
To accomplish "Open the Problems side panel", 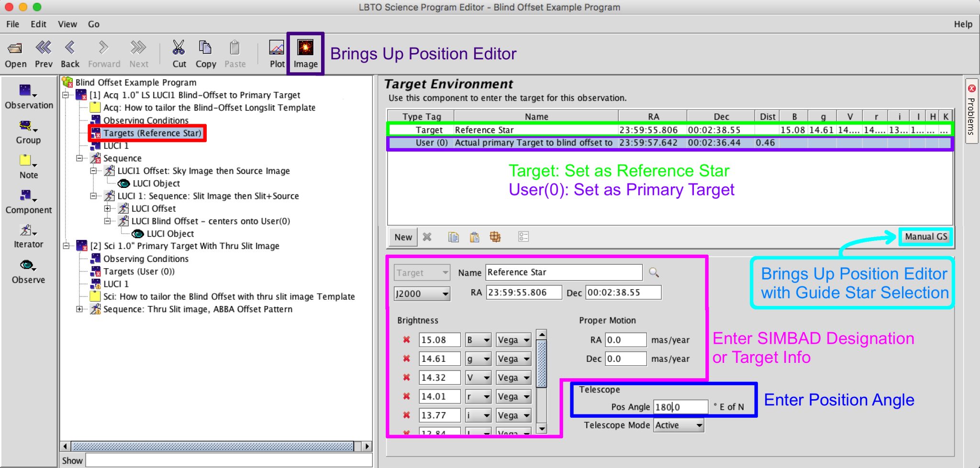I will point(971,110).
